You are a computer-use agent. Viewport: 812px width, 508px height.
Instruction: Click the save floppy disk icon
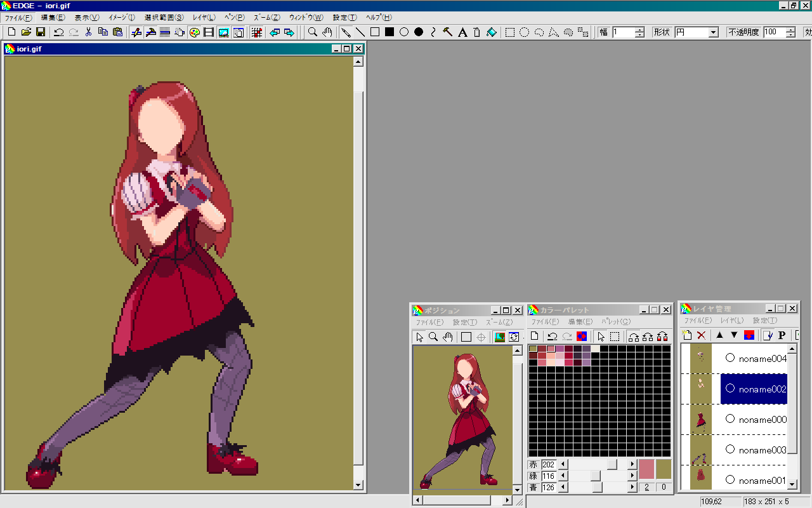41,32
